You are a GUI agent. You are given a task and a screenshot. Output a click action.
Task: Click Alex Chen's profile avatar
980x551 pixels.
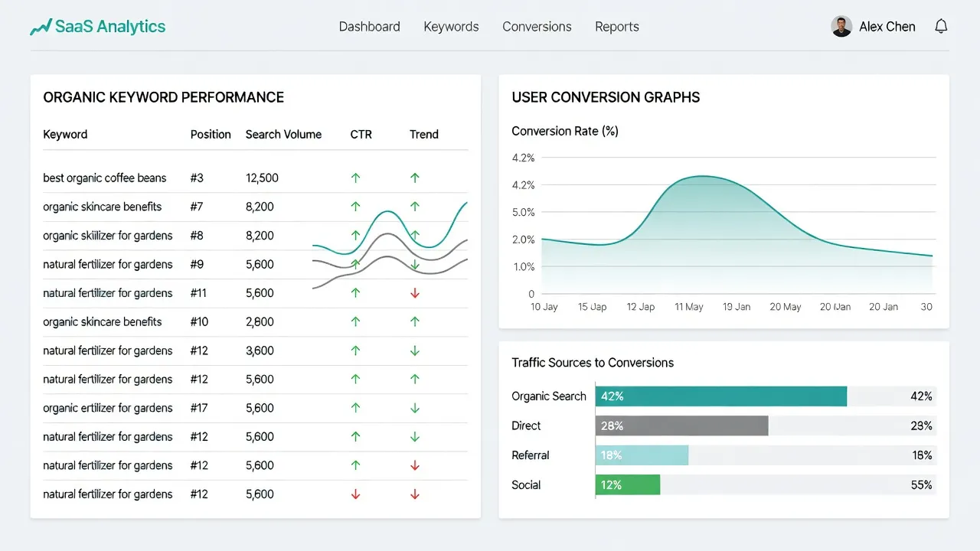pyautogui.click(x=841, y=26)
